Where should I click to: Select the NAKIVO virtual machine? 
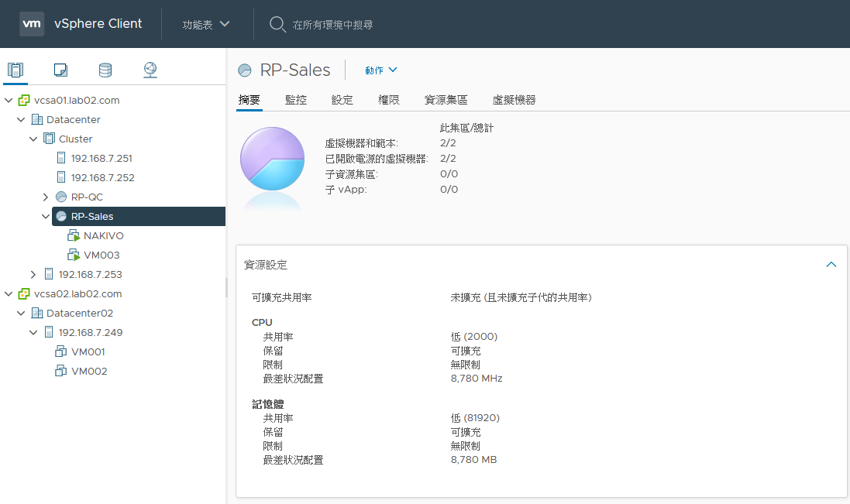click(x=104, y=236)
